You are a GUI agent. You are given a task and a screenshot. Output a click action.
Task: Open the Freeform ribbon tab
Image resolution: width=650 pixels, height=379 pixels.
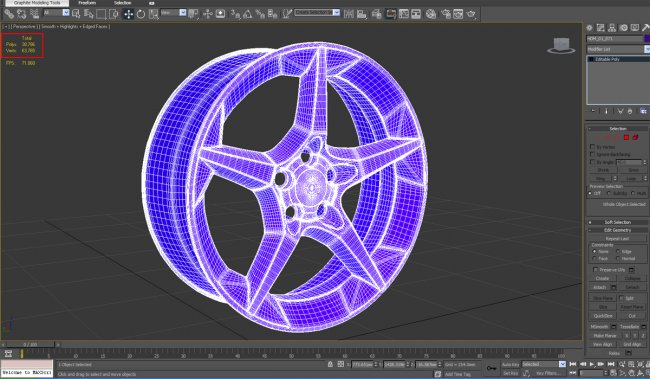(x=87, y=3)
